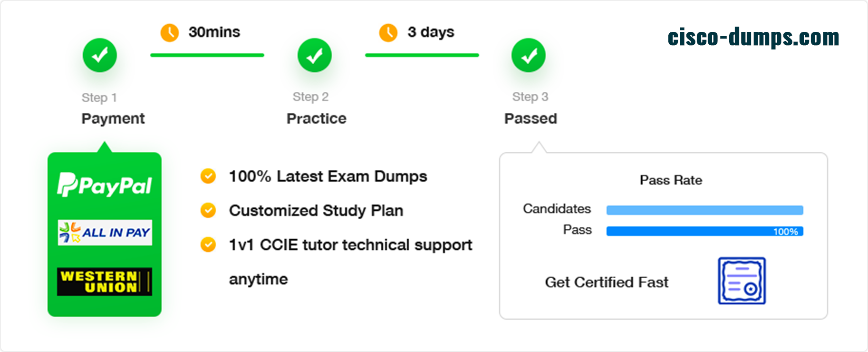Click the Get Certified Fast text
The height and width of the screenshot is (352, 868).
click(607, 282)
